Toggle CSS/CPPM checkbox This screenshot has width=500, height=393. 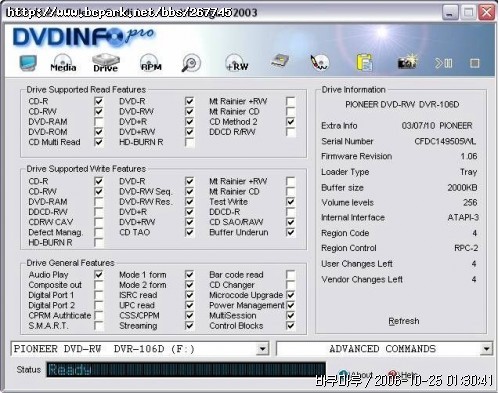(189, 315)
